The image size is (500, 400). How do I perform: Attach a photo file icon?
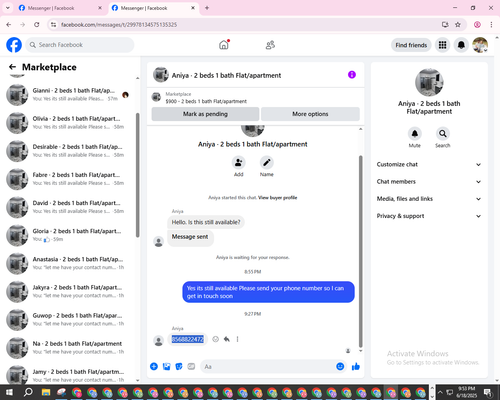166,366
